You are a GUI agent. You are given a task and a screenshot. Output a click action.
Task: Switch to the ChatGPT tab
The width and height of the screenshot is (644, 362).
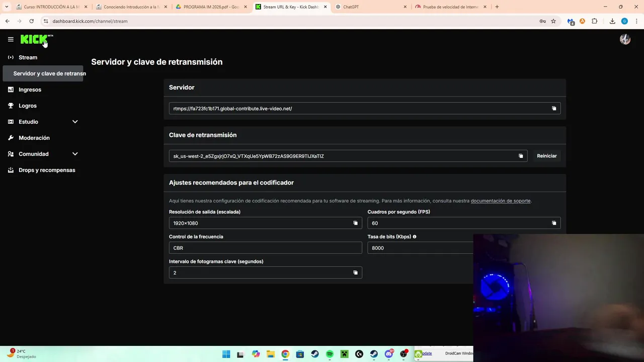click(371, 7)
